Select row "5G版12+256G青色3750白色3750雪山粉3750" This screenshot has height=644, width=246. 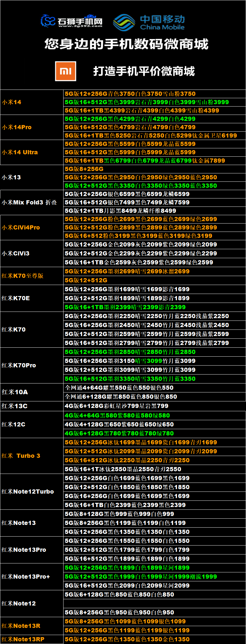click(155, 94)
